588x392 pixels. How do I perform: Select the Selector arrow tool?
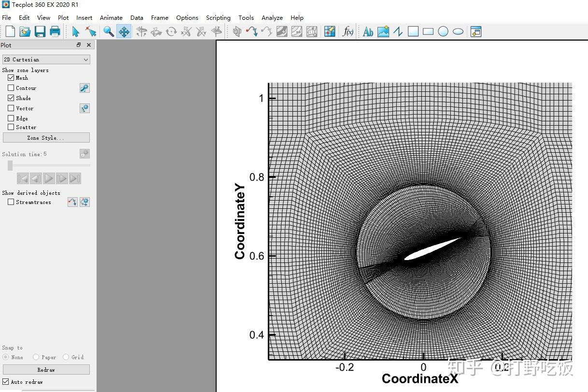pyautogui.click(x=76, y=32)
